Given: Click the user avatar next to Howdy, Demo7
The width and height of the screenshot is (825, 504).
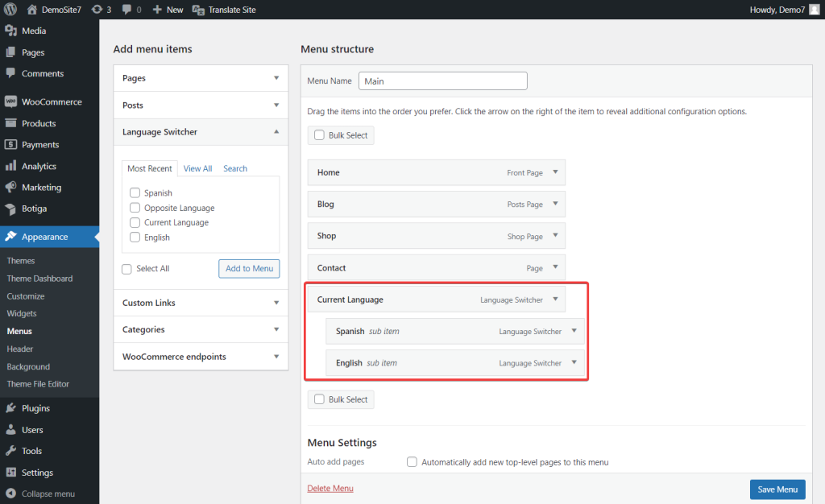Looking at the screenshot, I should point(814,10).
